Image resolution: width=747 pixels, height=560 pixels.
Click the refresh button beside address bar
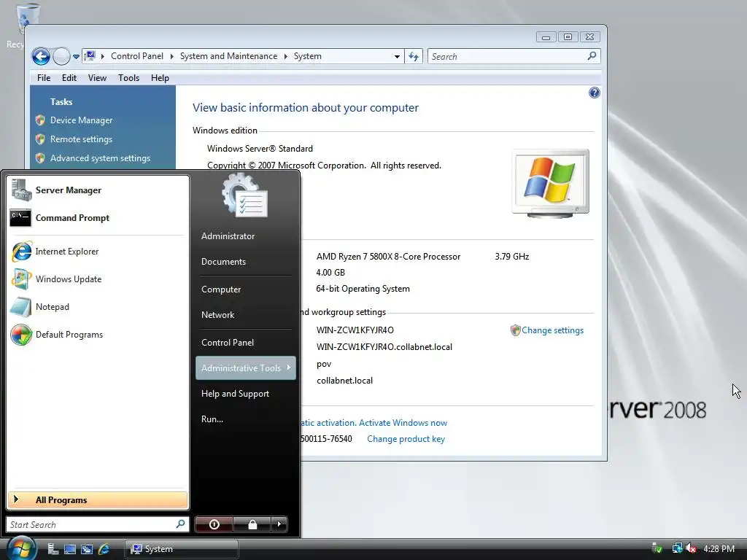coord(414,57)
